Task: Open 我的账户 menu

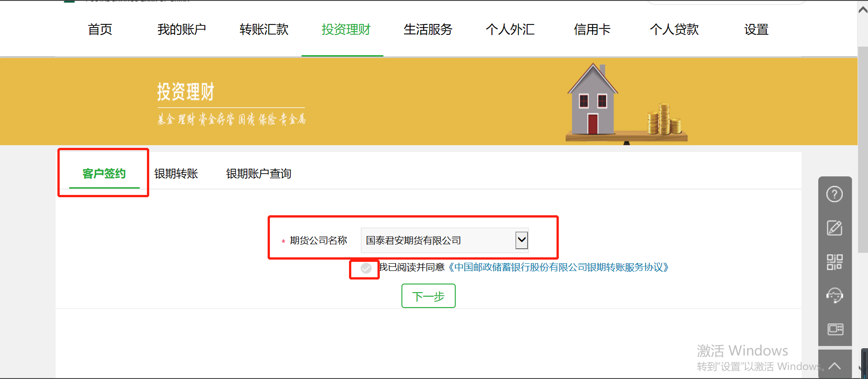Action: click(x=182, y=29)
